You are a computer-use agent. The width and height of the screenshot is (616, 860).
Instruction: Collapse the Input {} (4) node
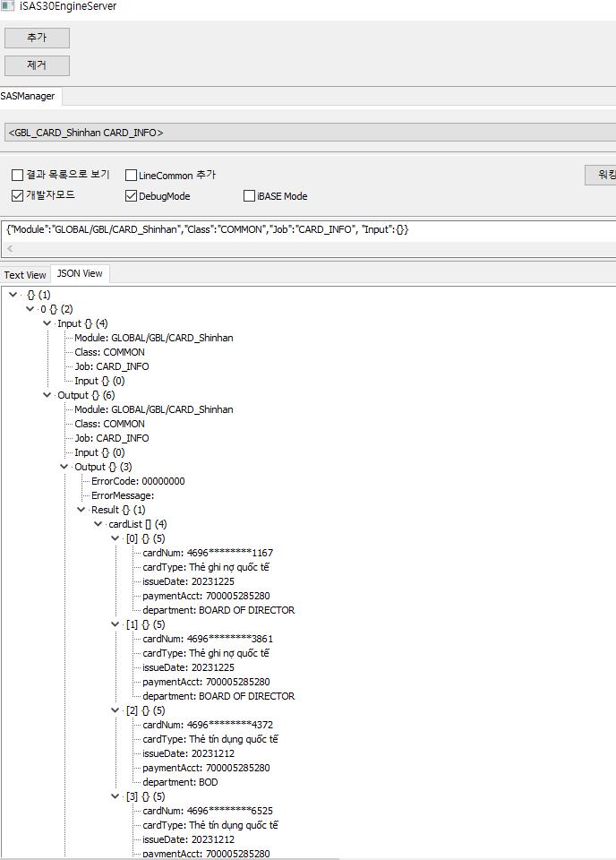[47, 323]
